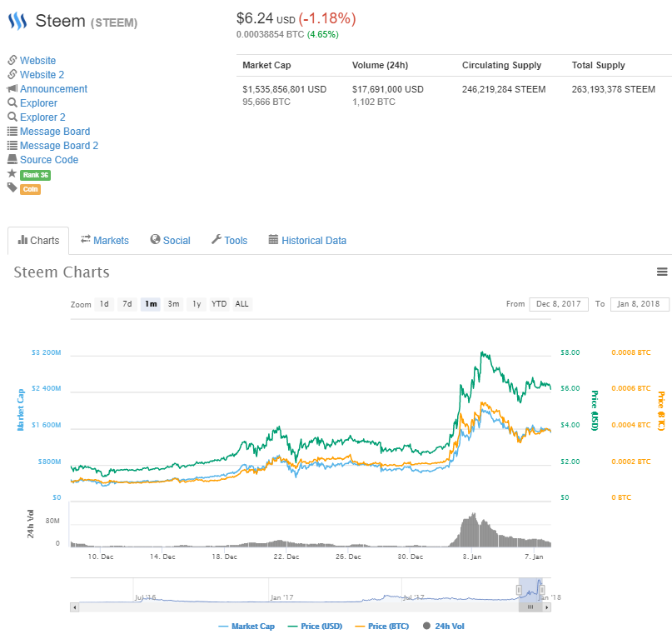Click the tag icon beside Coin badge
This screenshot has width=672, height=634.
12,187
